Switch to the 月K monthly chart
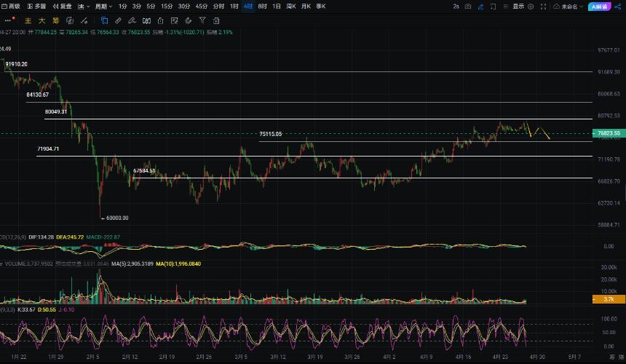Screen dimensions: 626x364 (x=306, y=7)
